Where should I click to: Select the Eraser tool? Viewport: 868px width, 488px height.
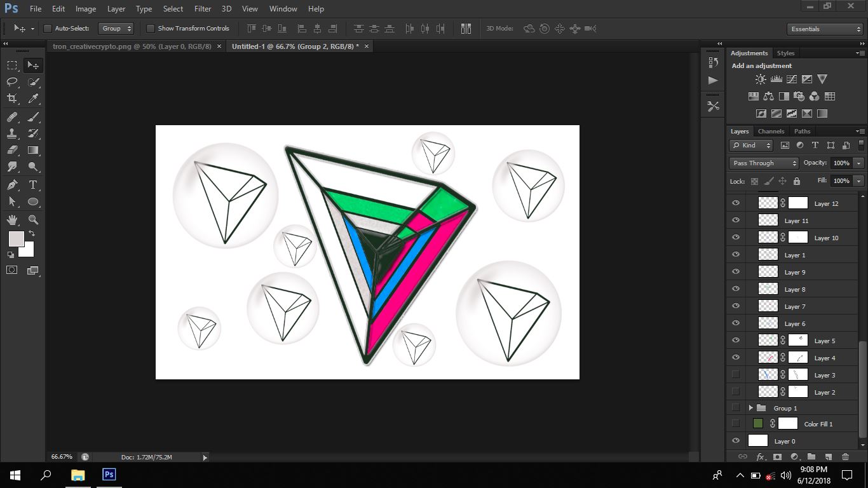coord(12,150)
